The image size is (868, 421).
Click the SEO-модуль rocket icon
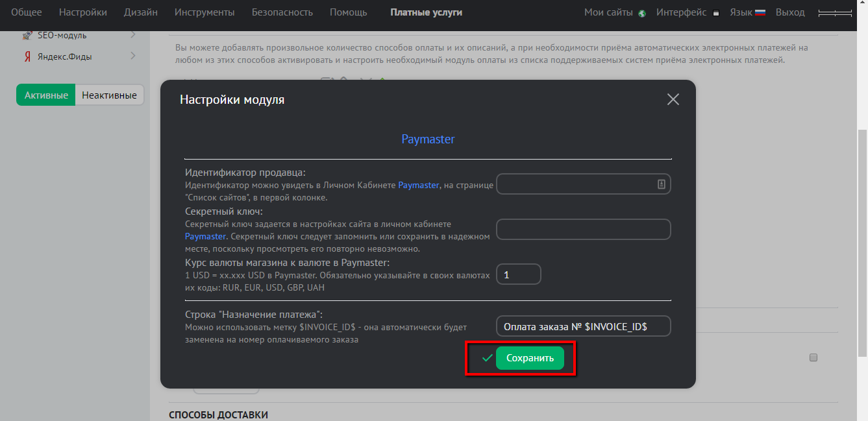pyautogui.click(x=27, y=35)
